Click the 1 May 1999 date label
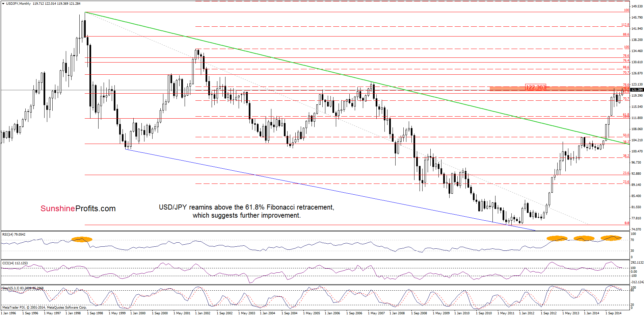The width and height of the screenshot is (644, 316). pos(117,313)
